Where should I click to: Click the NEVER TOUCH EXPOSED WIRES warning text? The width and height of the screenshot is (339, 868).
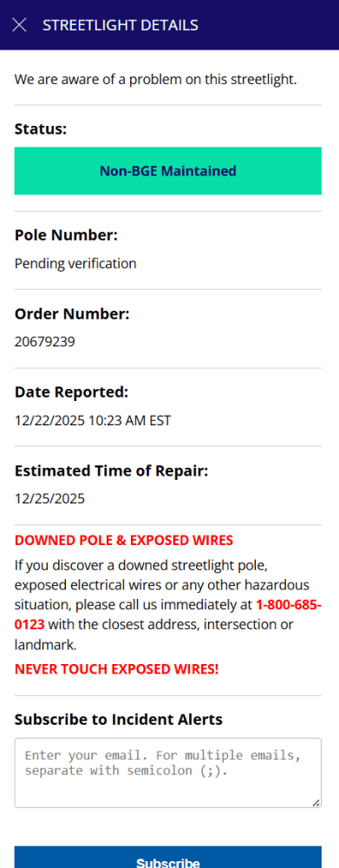[x=117, y=669]
